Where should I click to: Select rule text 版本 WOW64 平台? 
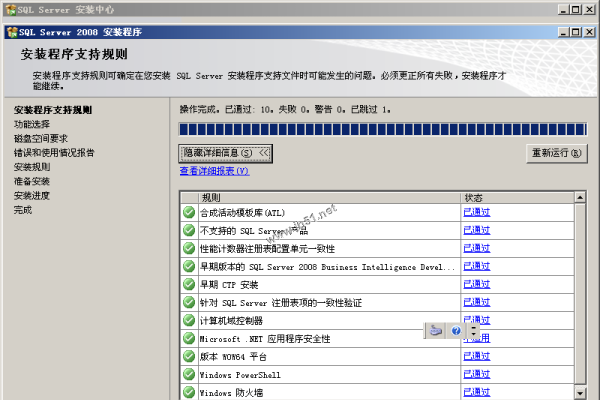(x=233, y=356)
